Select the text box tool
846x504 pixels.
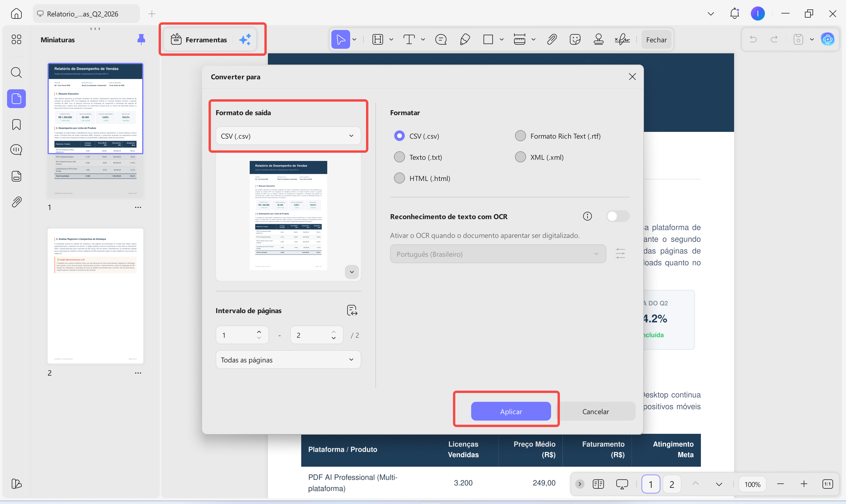pos(409,39)
